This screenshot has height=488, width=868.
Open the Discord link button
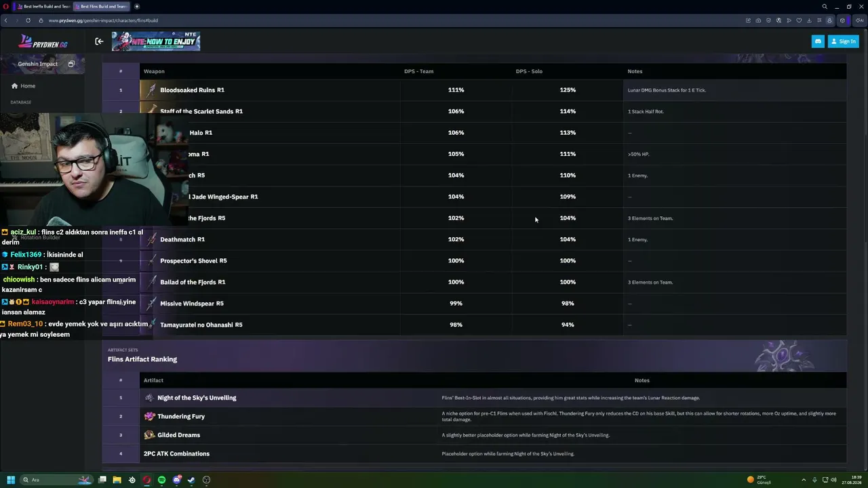(x=818, y=41)
